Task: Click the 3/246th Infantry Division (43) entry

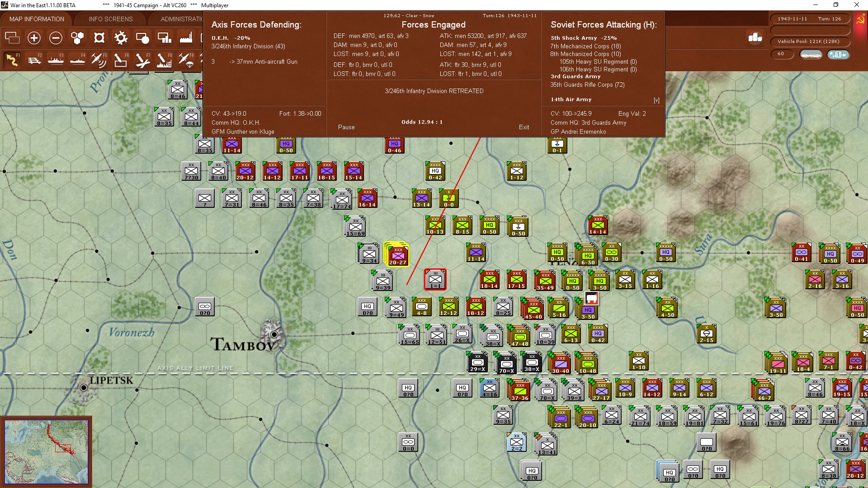Action: click(248, 47)
